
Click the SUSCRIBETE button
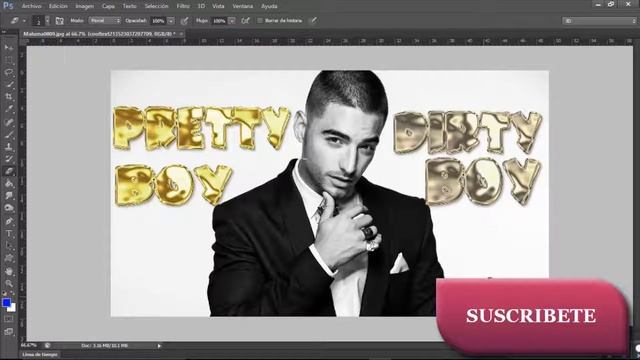point(531,316)
